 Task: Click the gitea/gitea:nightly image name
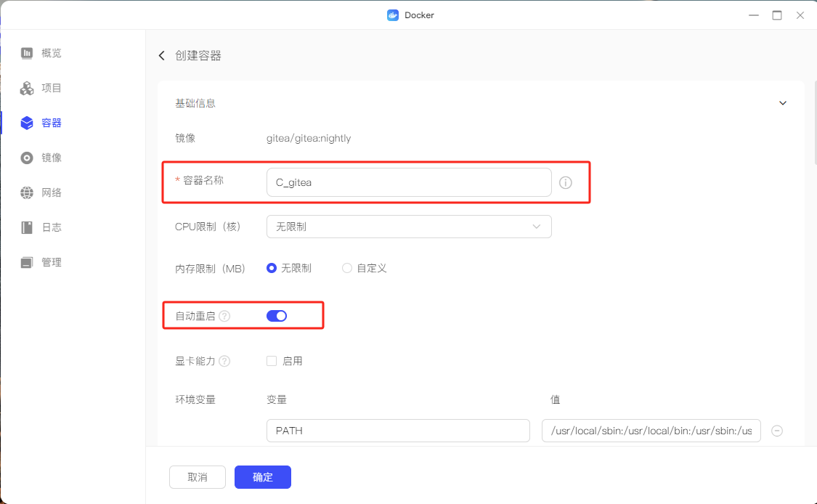tap(309, 139)
